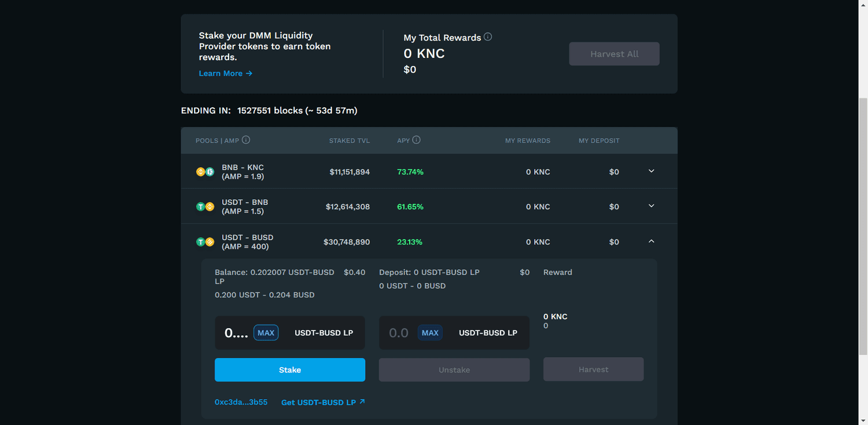This screenshot has height=425, width=868.
Task: Click the My Total Rewards info icon
Action: pyautogui.click(x=488, y=37)
